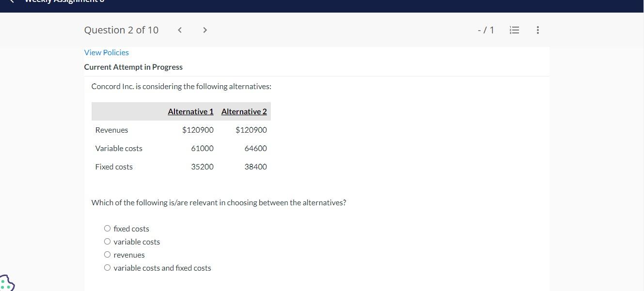
Task: Click the Alternative 1 column header
Action: point(190,111)
